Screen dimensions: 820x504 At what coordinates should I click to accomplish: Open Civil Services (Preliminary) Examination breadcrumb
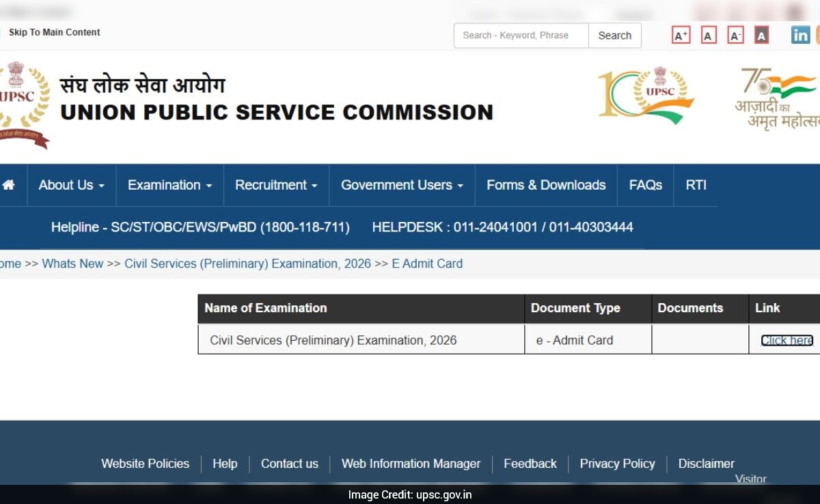point(247,264)
